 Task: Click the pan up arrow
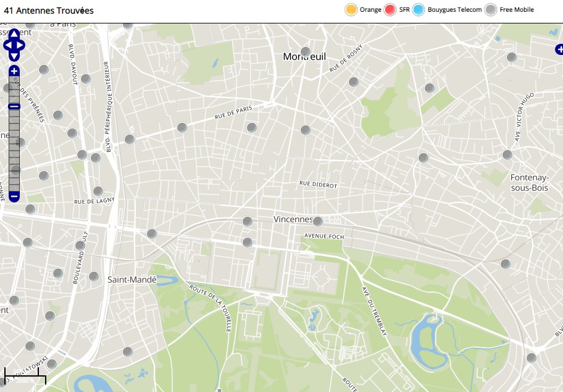14,34
